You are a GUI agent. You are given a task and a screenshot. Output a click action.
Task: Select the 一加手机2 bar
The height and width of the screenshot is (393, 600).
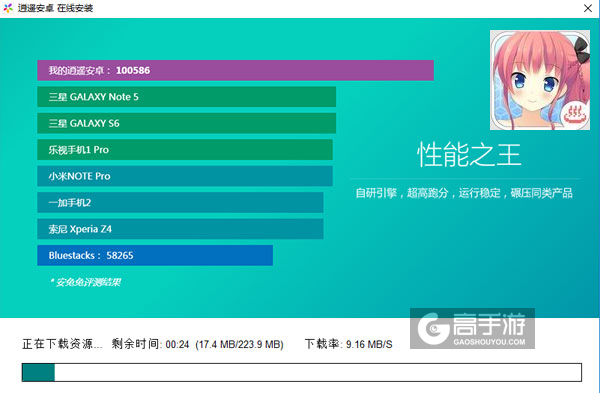pos(180,202)
